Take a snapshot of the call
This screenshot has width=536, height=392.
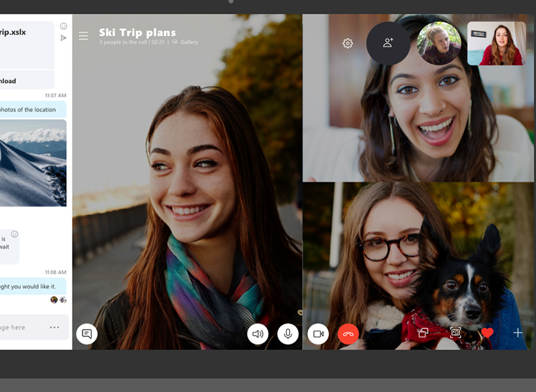(x=456, y=333)
